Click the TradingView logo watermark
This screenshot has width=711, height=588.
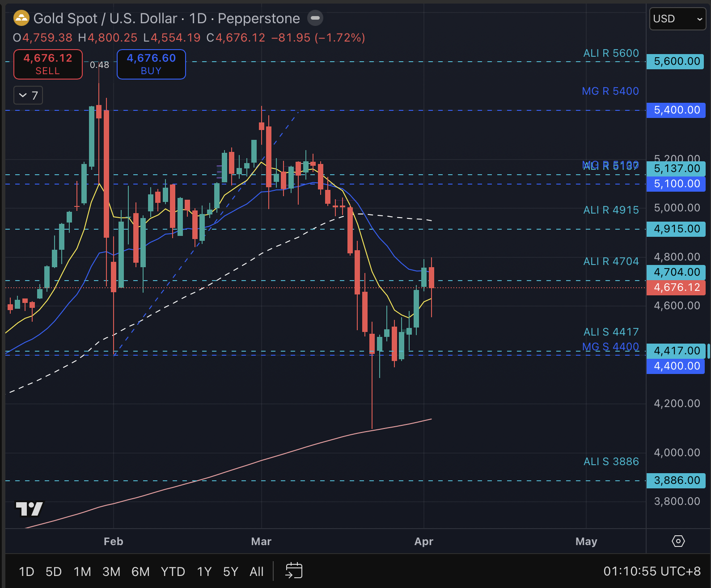30,508
